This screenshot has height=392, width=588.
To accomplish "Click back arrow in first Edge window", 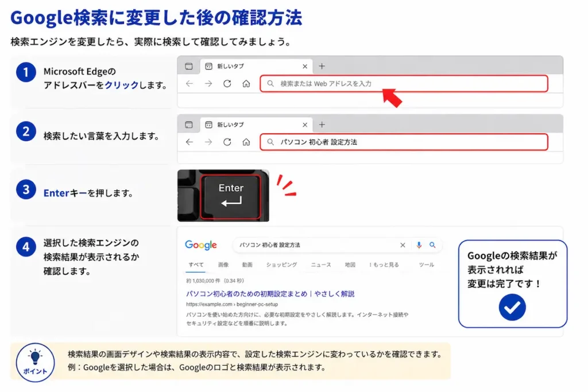I will coord(189,84).
